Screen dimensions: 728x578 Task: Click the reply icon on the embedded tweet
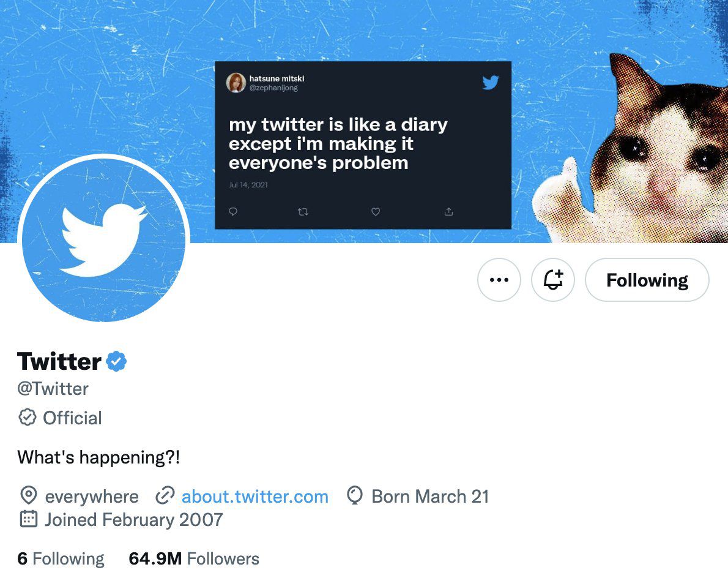232,211
